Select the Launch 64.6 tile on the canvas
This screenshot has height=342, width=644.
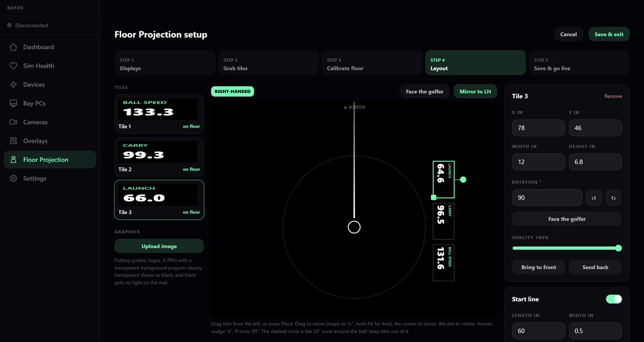click(444, 179)
